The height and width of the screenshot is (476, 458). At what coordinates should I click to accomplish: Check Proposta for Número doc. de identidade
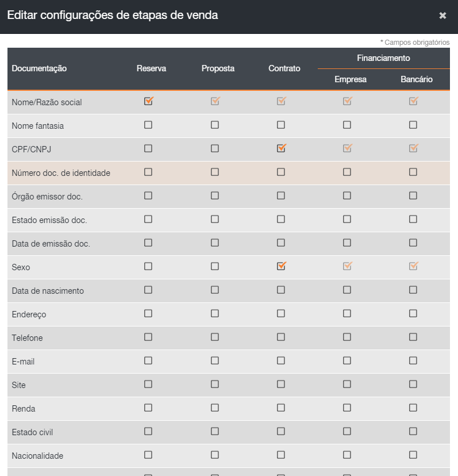click(215, 172)
